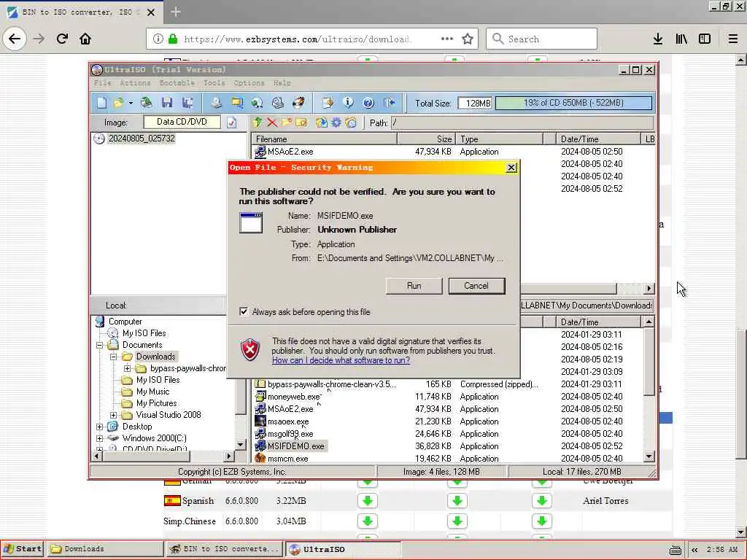Click the Total Size 128MB field
This screenshot has width=747, height=560.
(475, 103)
